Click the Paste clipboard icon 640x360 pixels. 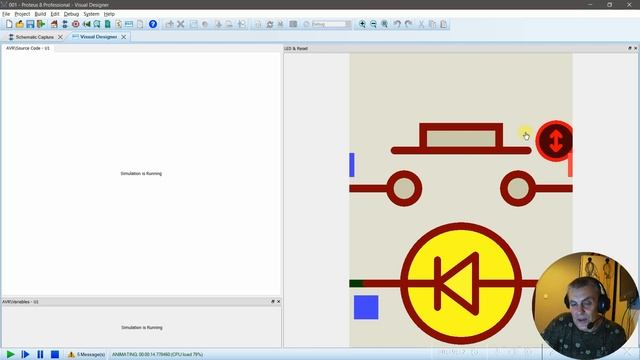tap(444, 24)
